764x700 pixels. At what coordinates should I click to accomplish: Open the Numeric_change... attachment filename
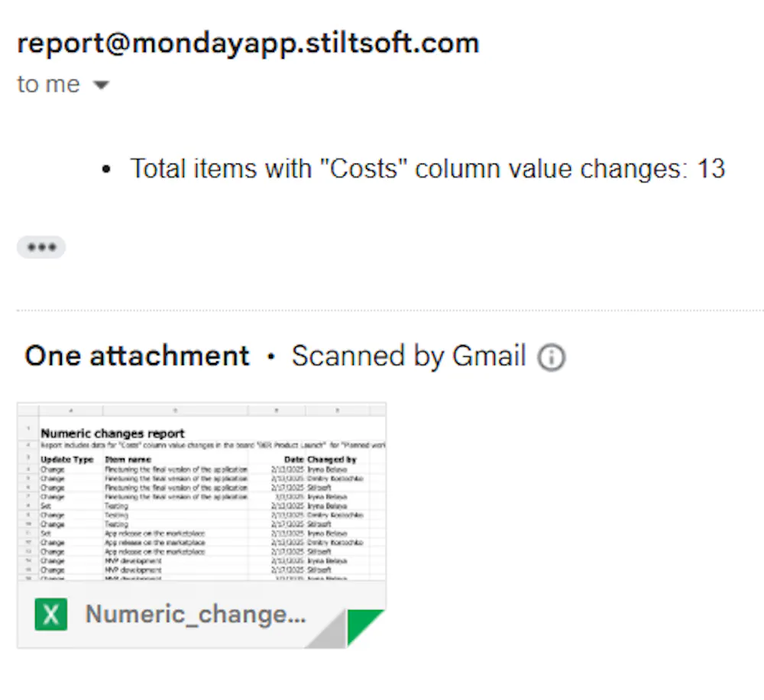(x=196, y=614)
